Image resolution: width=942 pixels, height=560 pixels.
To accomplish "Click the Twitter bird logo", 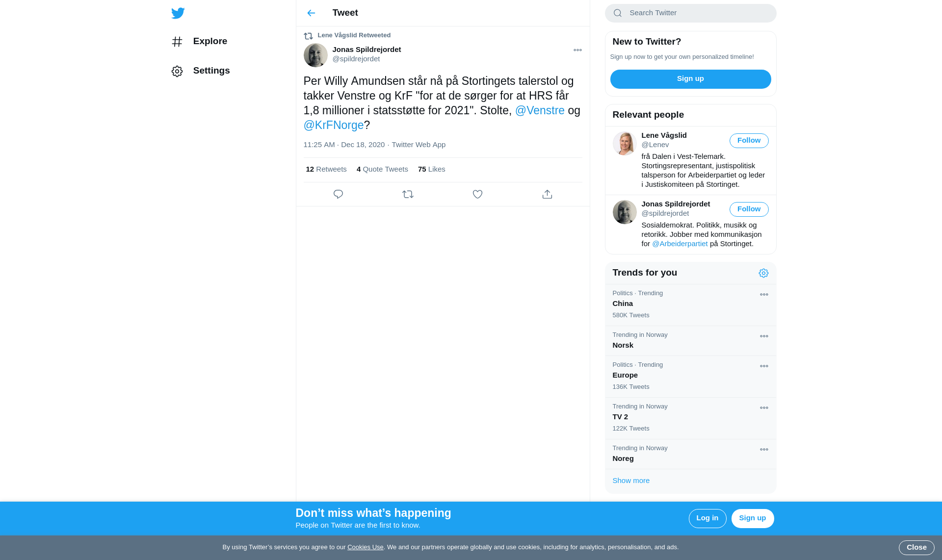I will pos(178,13).
